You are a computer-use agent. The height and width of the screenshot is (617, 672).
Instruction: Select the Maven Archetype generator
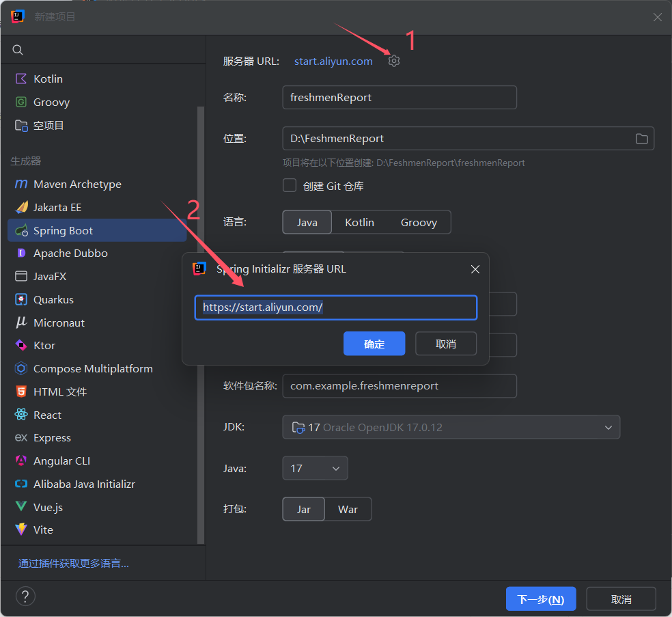(x=77, y=184)
